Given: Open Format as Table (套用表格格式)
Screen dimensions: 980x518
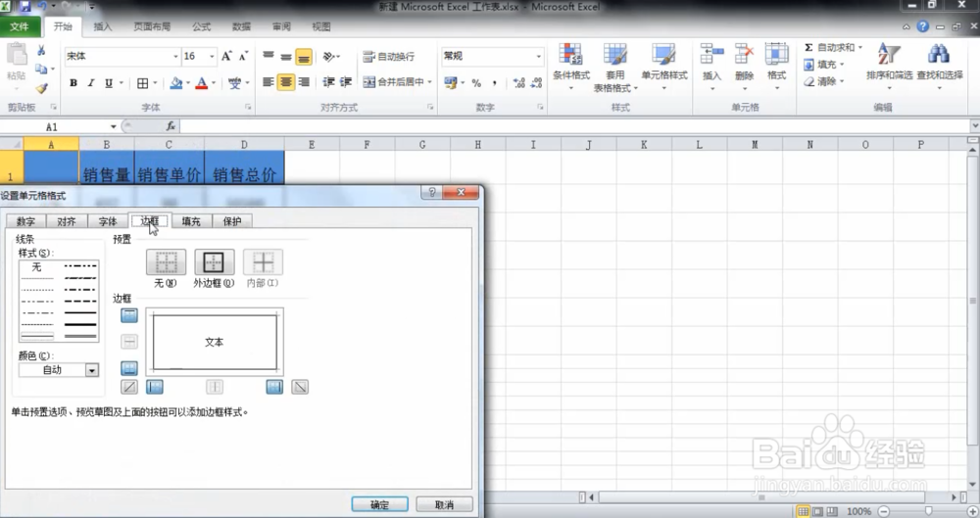Looking at the screenshot, I should click(x=615, y=69).
